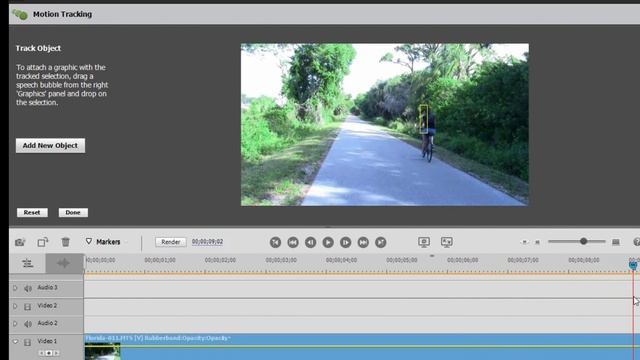Delete selection with the trash icon
Image resolution: width=640 pixels, height=360 pixels.
(65, 242)
